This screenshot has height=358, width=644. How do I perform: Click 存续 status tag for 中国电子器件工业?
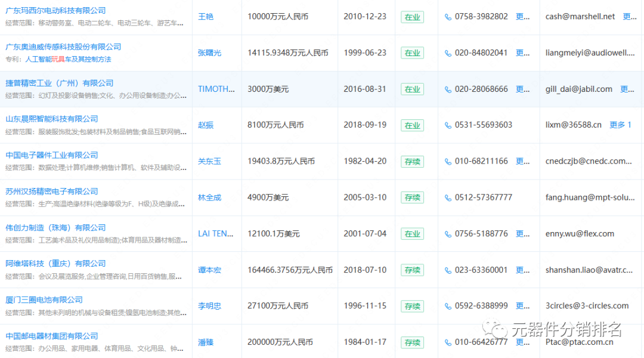coord(413,162)
